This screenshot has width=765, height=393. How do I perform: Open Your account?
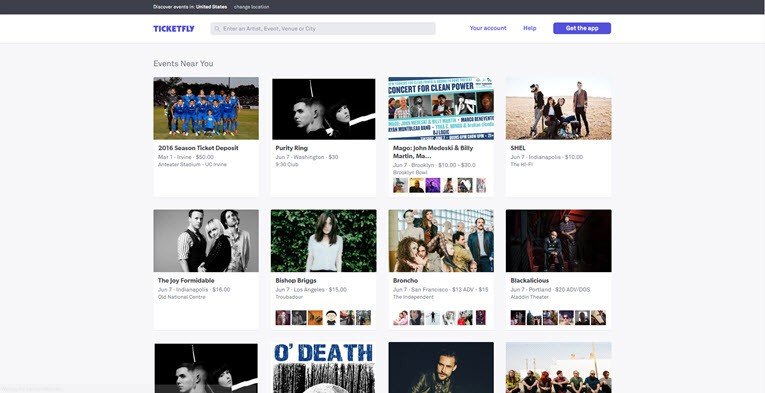click(488, 28)
